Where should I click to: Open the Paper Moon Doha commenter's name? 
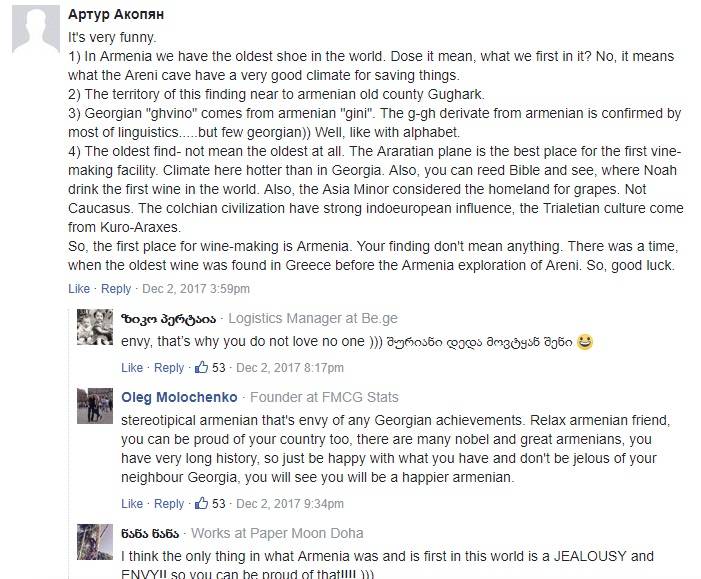[150, 533]
